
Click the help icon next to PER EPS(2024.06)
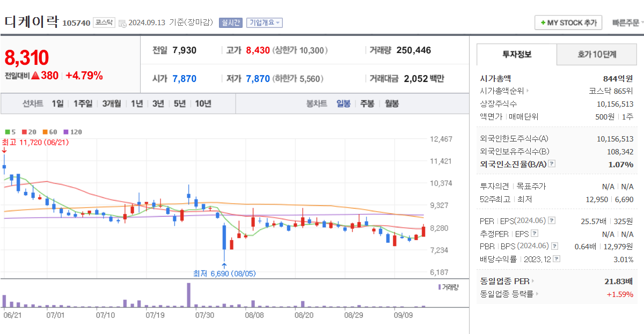click(552, 221)
